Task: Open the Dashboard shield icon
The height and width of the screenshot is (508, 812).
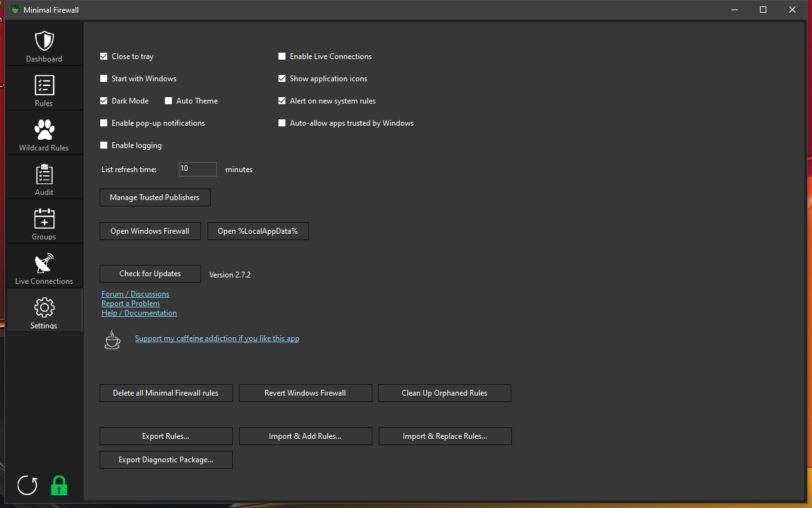Action: tap(44, 41)
